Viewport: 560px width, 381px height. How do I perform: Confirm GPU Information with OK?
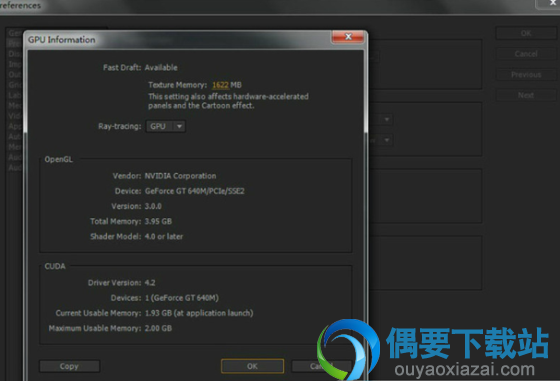pos(252,366)
